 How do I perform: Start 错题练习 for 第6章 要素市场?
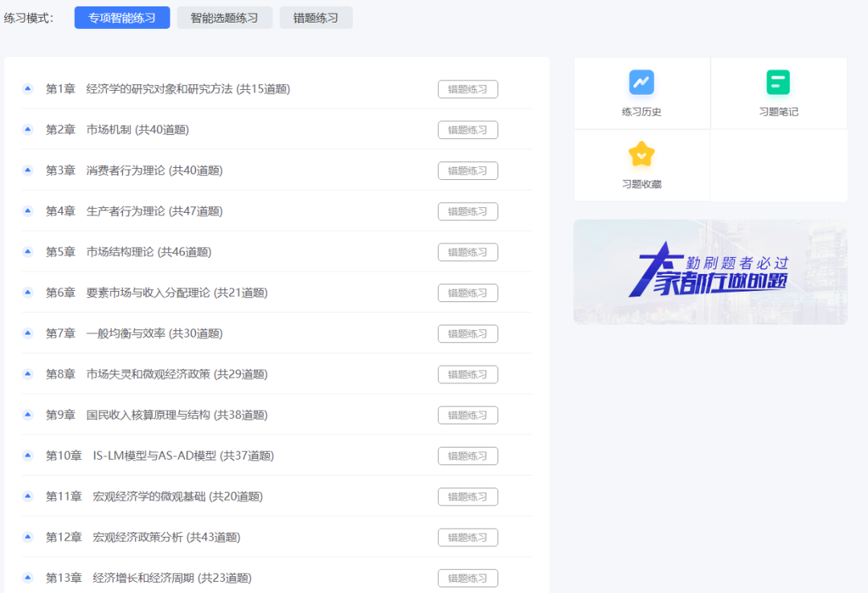(468, 293)
